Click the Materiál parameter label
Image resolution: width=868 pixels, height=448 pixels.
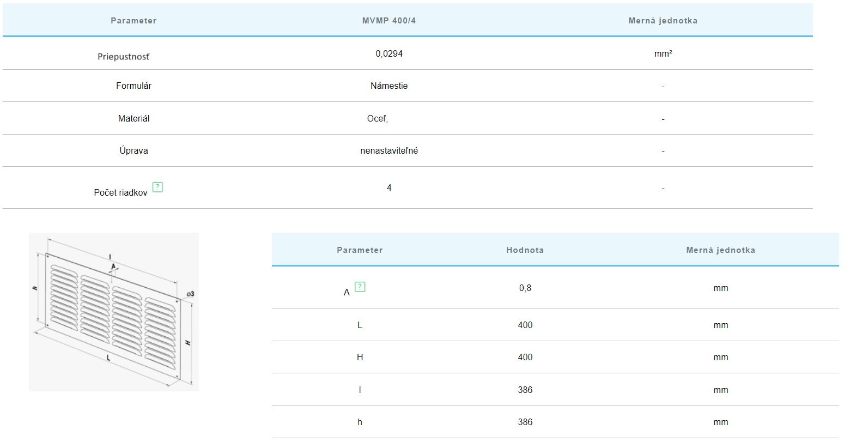pos(133,119)
